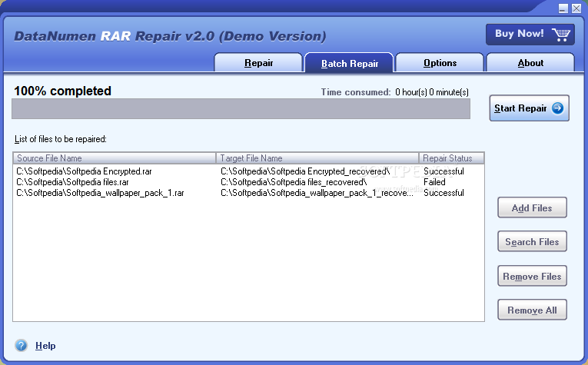
Task: Sort by Target File Name column
Action: coord(317,158)
